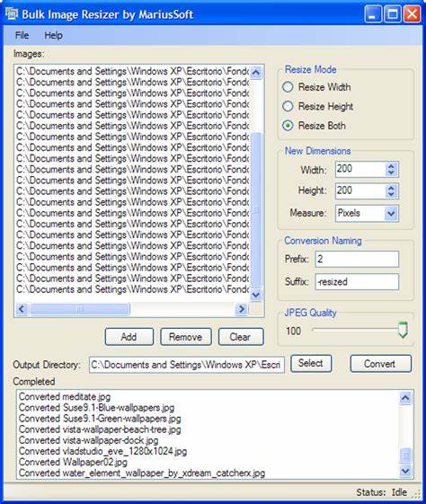The height and width of the screenshot is (504, 426).
Task: Click left arrow of Images horizontal scrollbar
Action: pyautogui.click(x=22, y=309)
